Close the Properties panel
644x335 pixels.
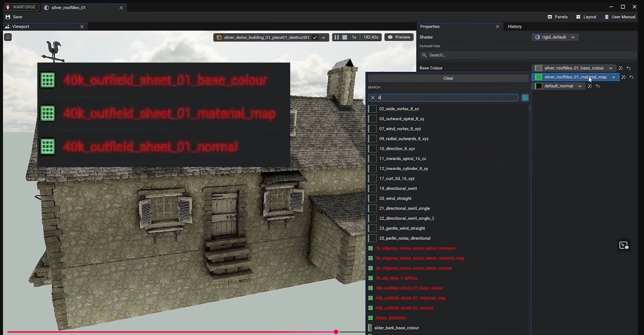pyautogui.click(x=497, y=27)
